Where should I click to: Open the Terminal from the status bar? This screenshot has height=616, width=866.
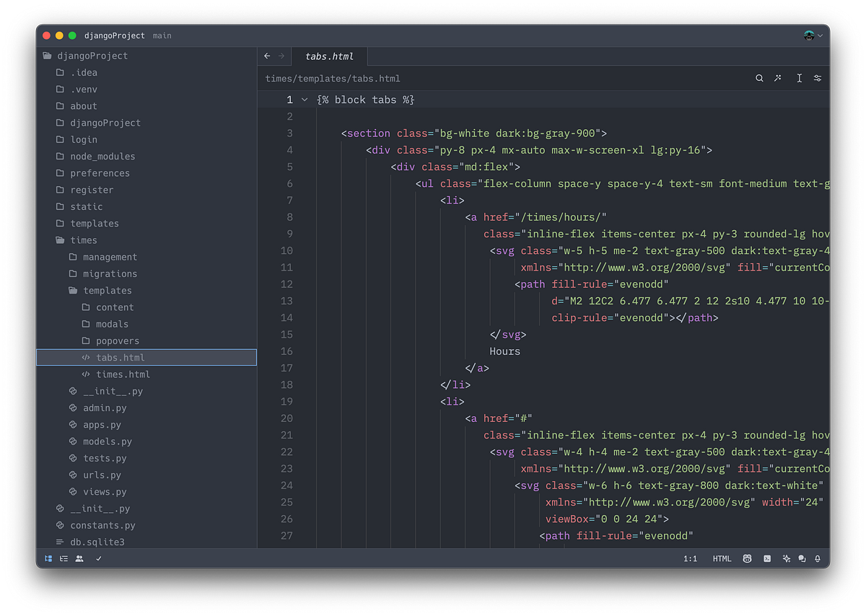(766, 558)
